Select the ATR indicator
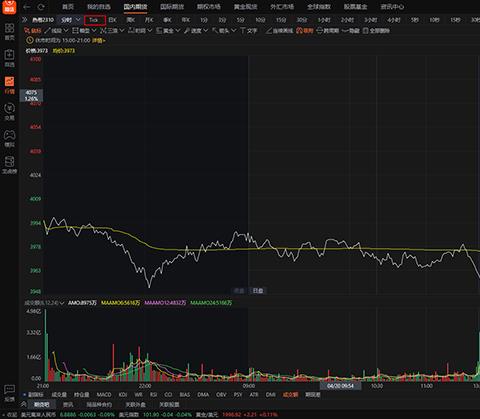Viewport: 480px width, 419px height. [x=254, y=395]
